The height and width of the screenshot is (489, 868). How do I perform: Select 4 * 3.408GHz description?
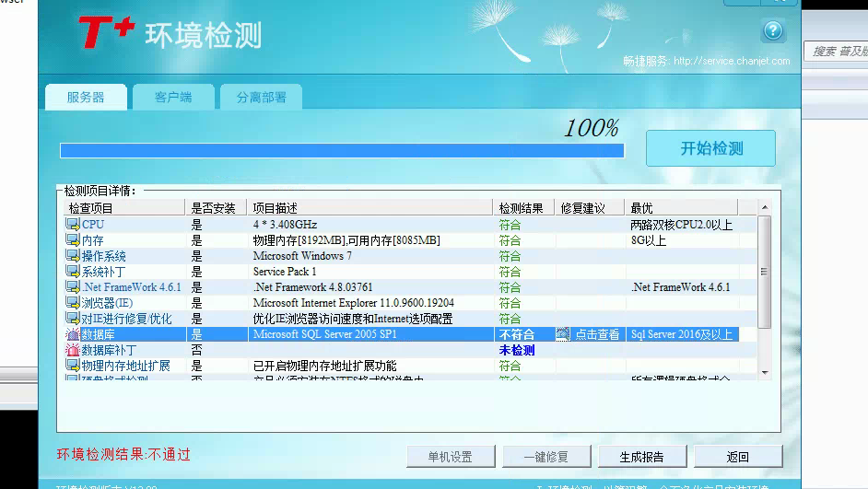(x=285, y=225)
